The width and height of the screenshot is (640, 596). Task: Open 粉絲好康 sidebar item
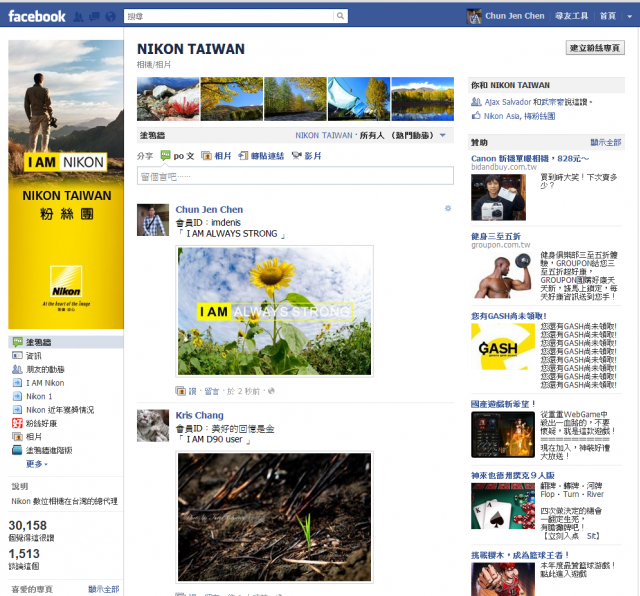pos(41,423)
